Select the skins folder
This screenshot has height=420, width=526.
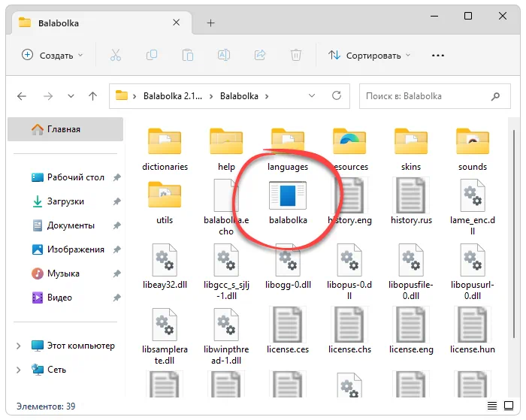pos(411,150)
